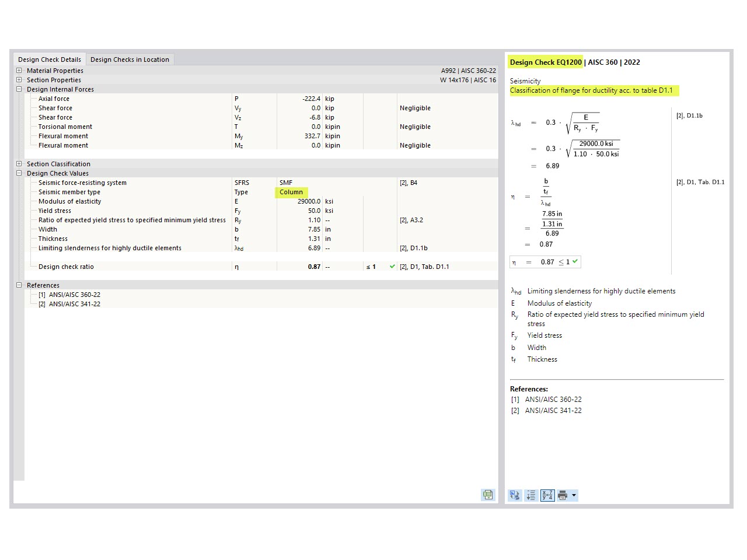The width and height of the screenshot is (747, 560).
Task: Click the checkmark in the η ≤ 1 box
Action: (x=574, y=261)
